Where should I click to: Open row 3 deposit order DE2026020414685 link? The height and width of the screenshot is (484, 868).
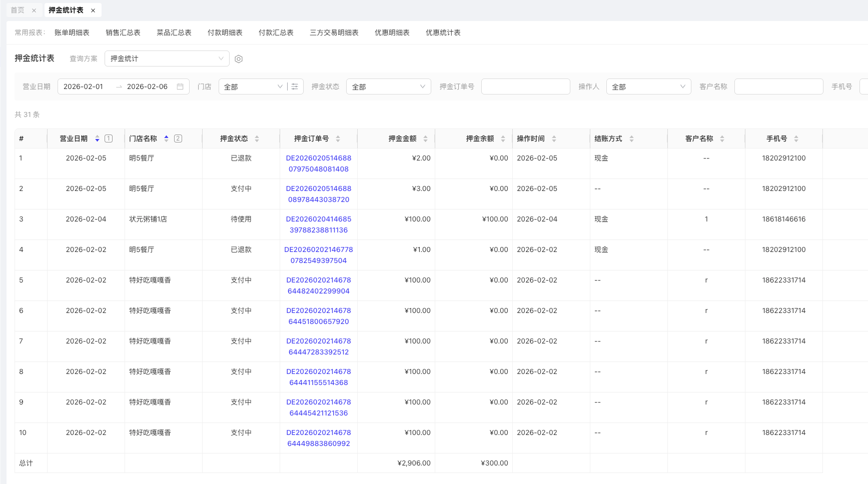coord(319,224)
